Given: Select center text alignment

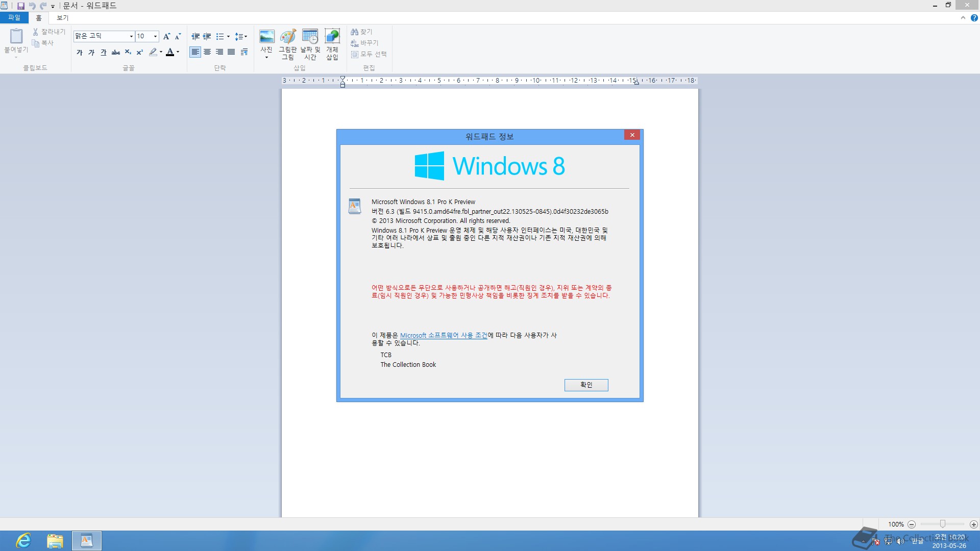Looking at the screenshot, I should pos(207,52).
